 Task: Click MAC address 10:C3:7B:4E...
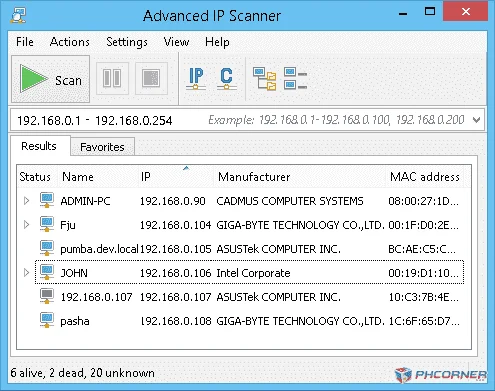pyautogui.click(x=424, y=297)
